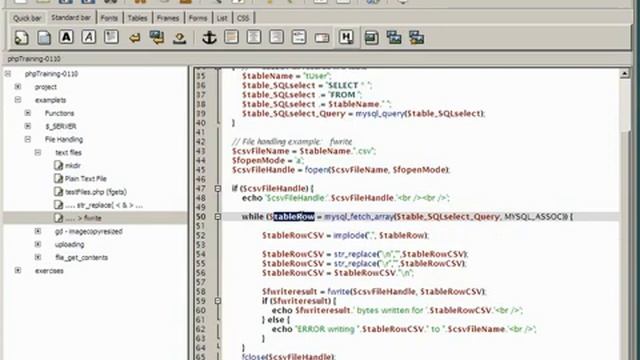Insert horizontal Rule icon
This screenshot has width=640, height=360.
click(x=231, y=37)
